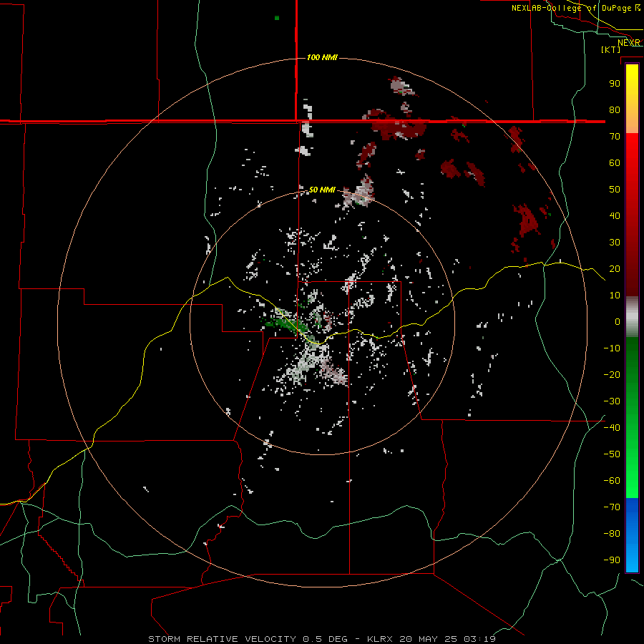This screenshot has height=644, width=644.
Task: Click the 70 value on the velocity scale
Action: point(615,137)
